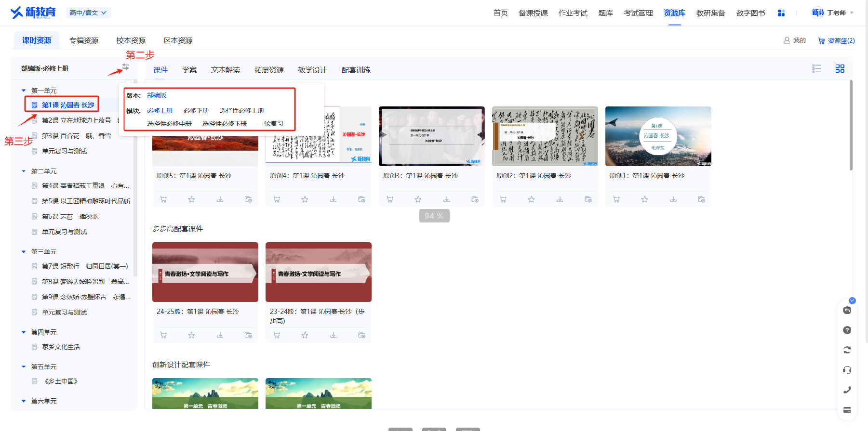Collapse the 第六单元 tree node
This screenshot has width=868, height=431.
(24, 401)
